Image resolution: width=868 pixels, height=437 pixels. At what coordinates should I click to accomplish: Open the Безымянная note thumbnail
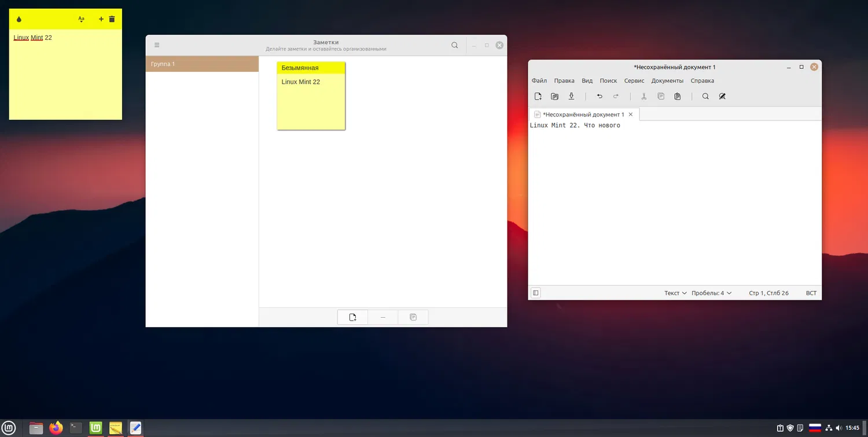coord(311,96)
